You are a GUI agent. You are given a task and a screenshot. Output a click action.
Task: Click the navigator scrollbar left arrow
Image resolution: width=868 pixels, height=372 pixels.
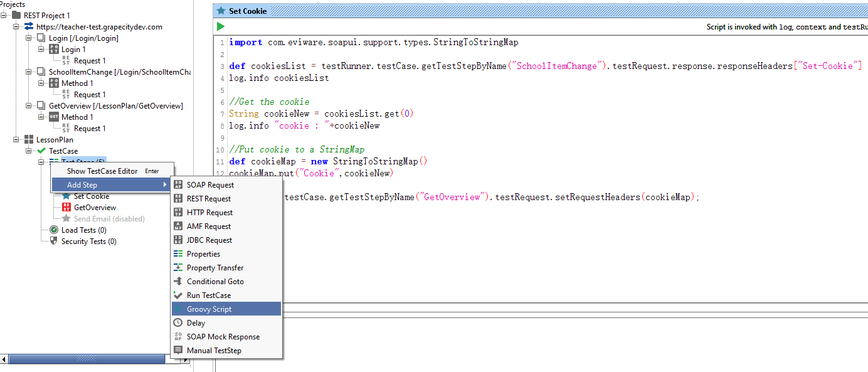point(4,359)
